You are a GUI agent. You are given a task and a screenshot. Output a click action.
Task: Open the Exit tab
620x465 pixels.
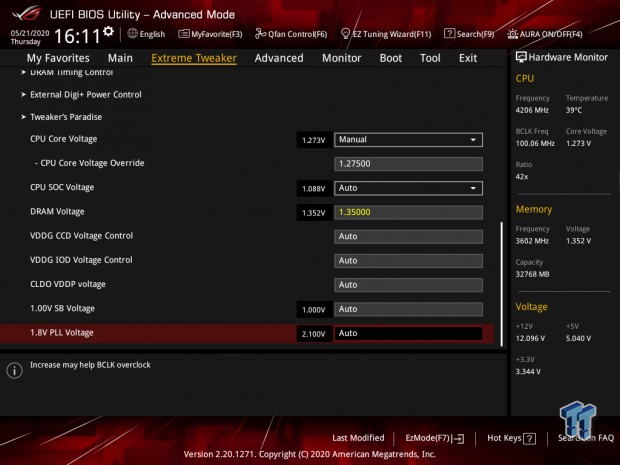click(x=468, y=58)
